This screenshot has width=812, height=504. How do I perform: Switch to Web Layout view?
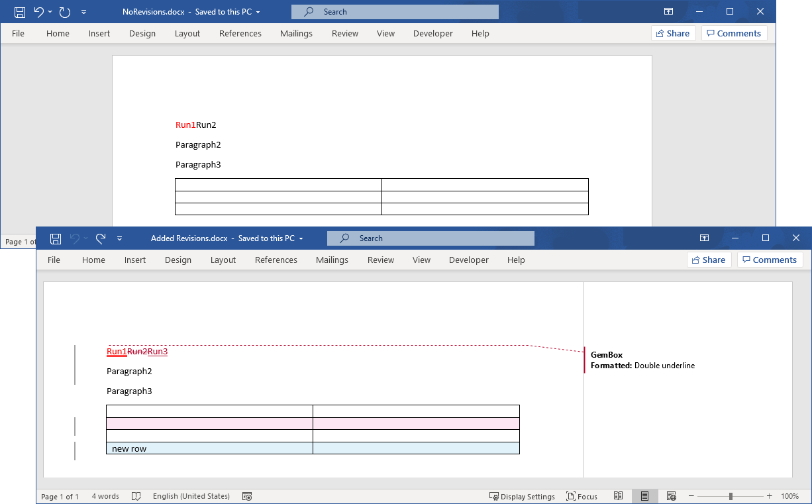pyautogui.click(x=671, y=496)
